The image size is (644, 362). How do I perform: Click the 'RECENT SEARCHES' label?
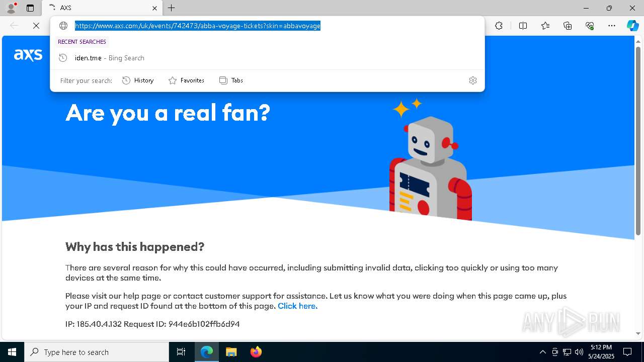point(82,42)
